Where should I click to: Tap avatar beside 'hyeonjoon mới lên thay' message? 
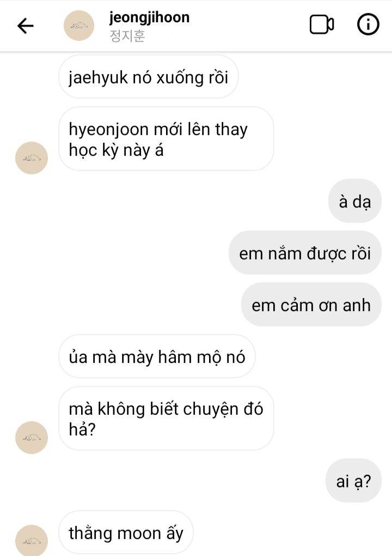tap(32, 158)
